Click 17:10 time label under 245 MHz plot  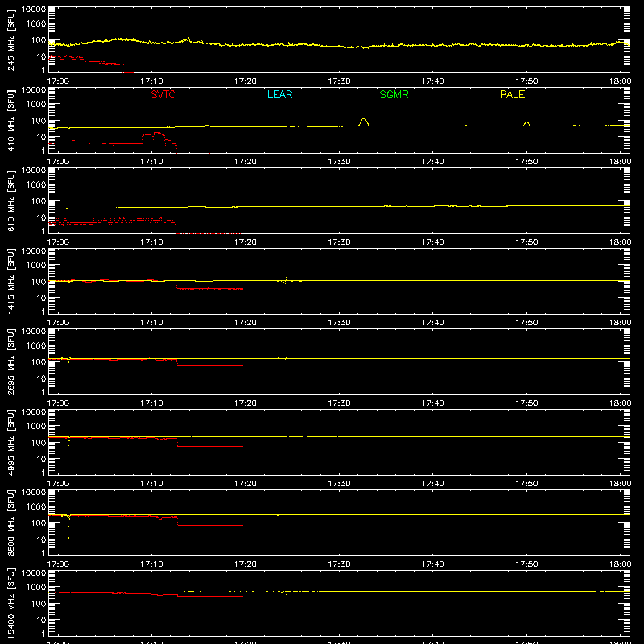[x=151, y=81]
